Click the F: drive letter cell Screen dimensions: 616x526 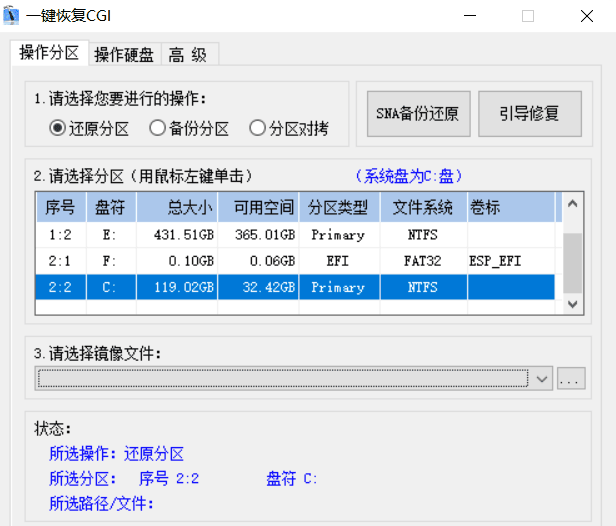(110, 261)
